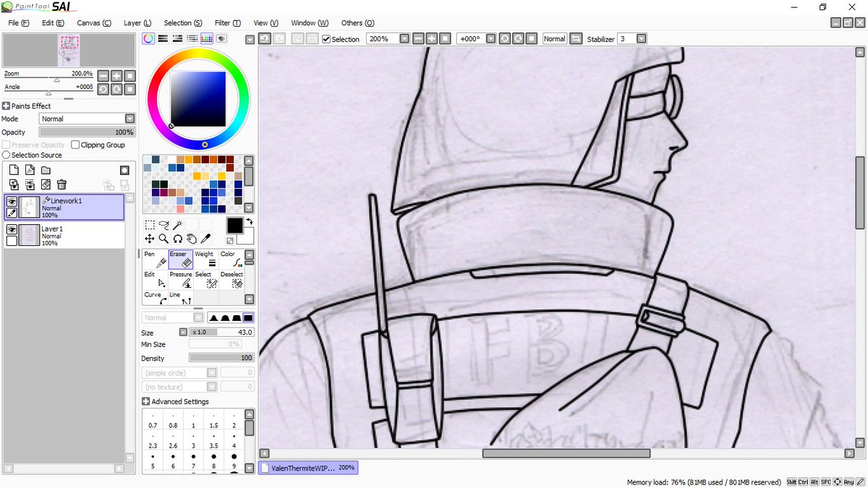The width and height of the screenshot is (868, 488).
Task: Select the Edit control point tool
Action: [x=156, y=279]
